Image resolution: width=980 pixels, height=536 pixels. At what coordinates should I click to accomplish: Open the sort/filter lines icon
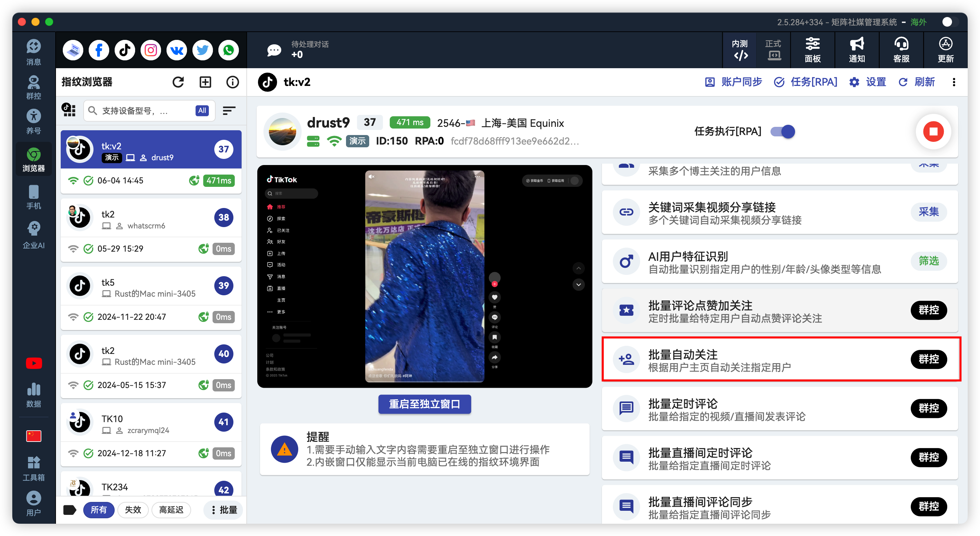pyautogui.click(x=229, y=110)
